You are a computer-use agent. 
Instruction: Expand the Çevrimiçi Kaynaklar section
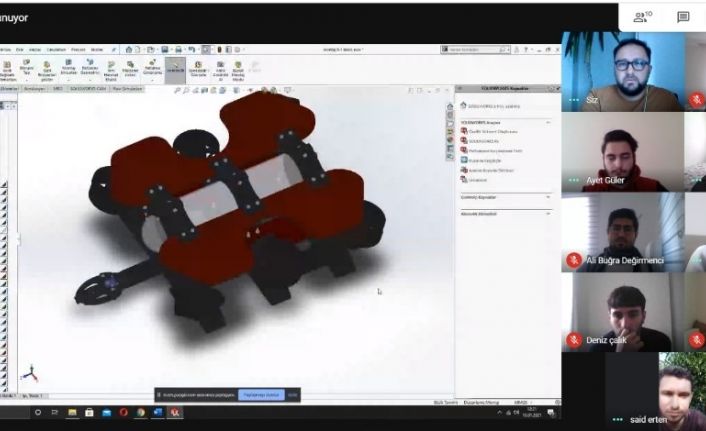549,197
